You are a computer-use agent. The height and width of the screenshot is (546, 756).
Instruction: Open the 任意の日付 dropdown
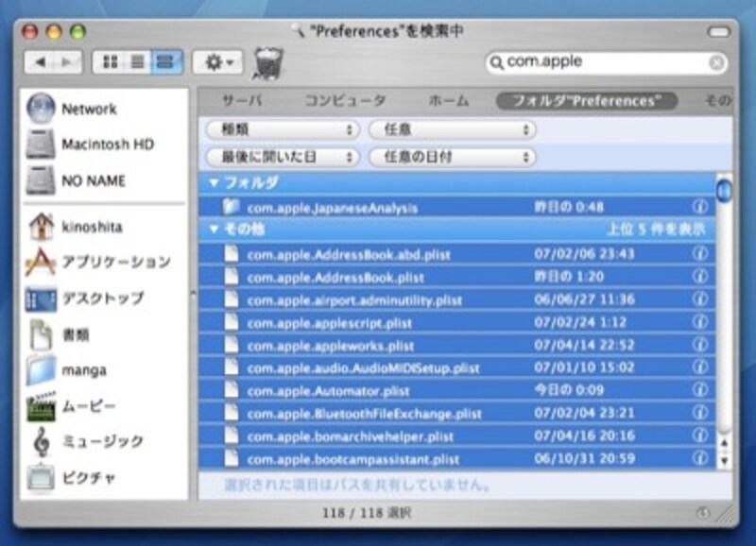[x=453, y=157]
